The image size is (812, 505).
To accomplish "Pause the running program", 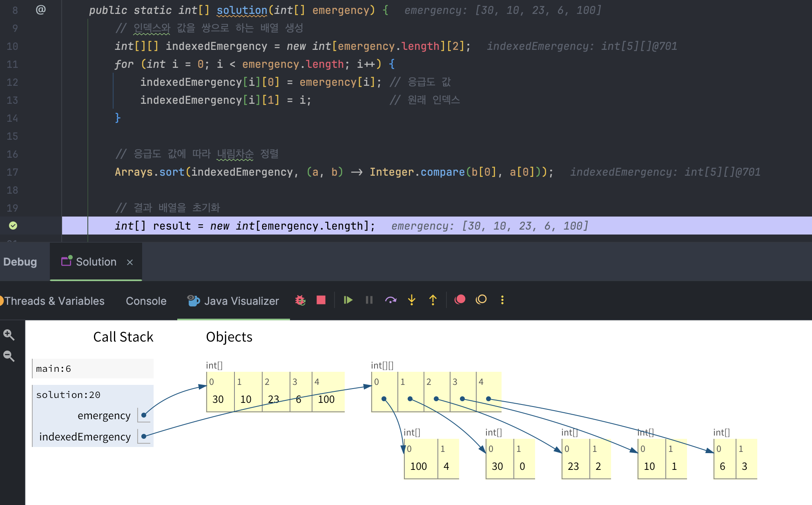I will 369,300.
